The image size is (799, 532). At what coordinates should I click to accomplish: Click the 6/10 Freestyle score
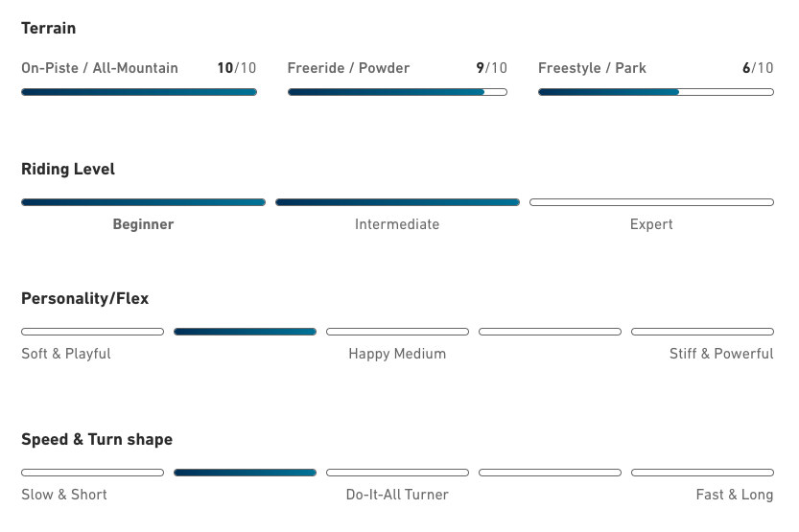point(757,68)
